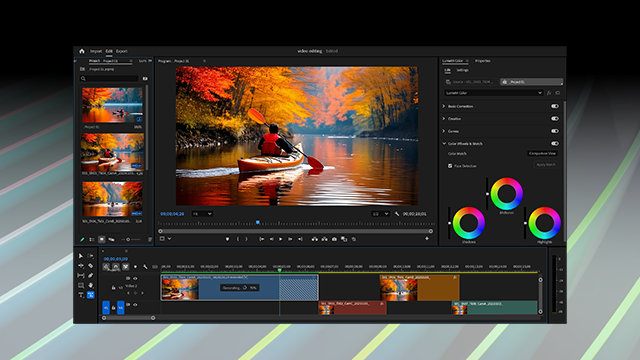The height and width of the screenshot is (360, 640).
Task: Open the Lumetri Color effect dropdown
Action: 493,93
